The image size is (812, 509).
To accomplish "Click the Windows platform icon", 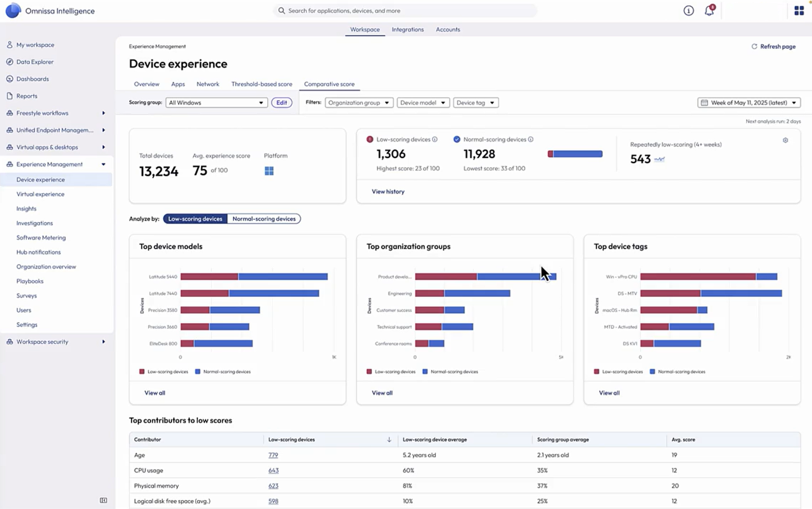I will point(269,171).
